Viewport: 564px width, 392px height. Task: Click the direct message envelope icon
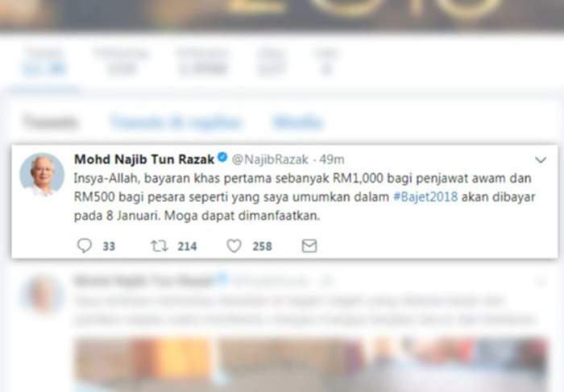(309, 246)
